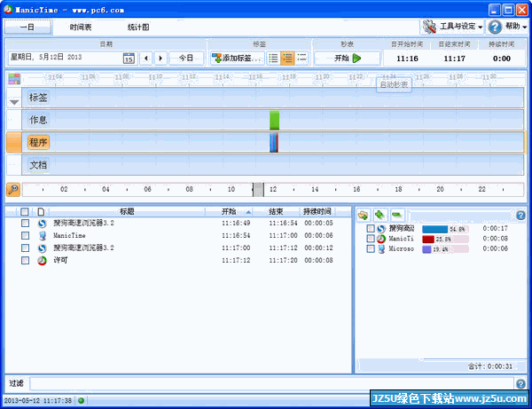Click the blue 54.8% usage bar

coord(435,229)
